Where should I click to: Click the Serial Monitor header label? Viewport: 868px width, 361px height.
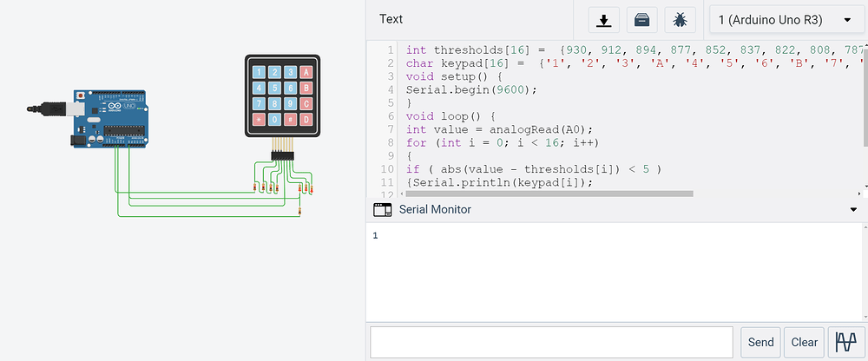tap(435, 209)
